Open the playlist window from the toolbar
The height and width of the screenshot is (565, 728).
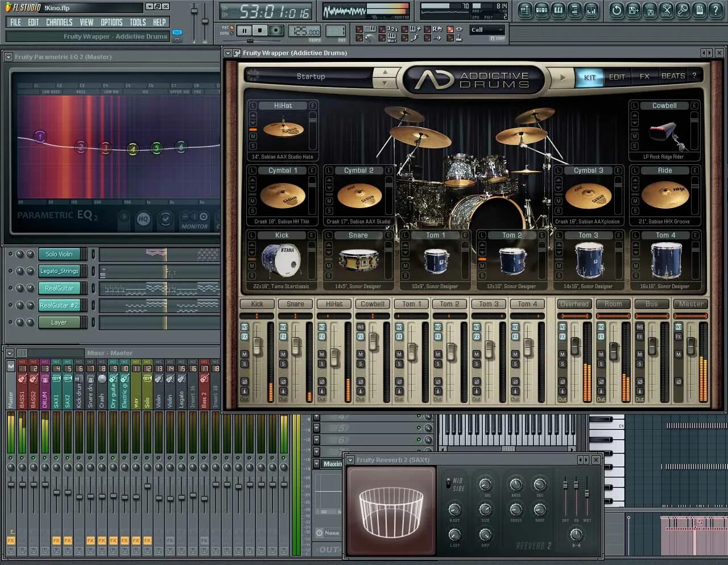point(525,10)
